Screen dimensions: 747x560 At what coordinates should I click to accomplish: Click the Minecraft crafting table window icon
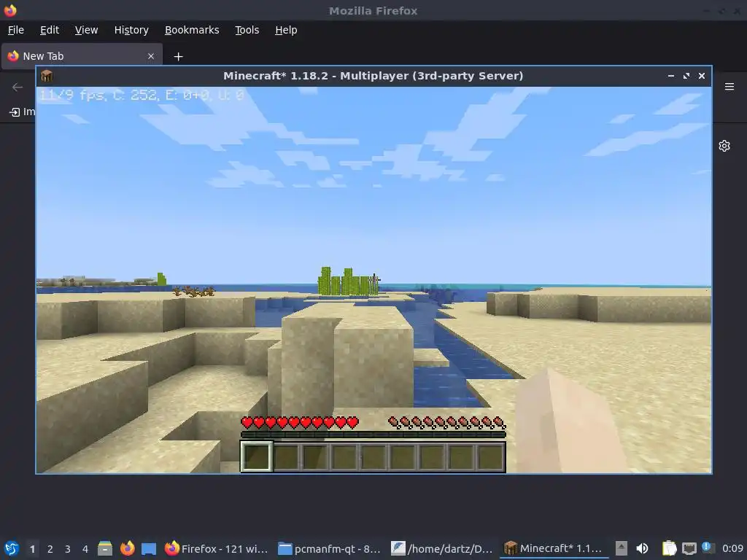click(47, 76)
